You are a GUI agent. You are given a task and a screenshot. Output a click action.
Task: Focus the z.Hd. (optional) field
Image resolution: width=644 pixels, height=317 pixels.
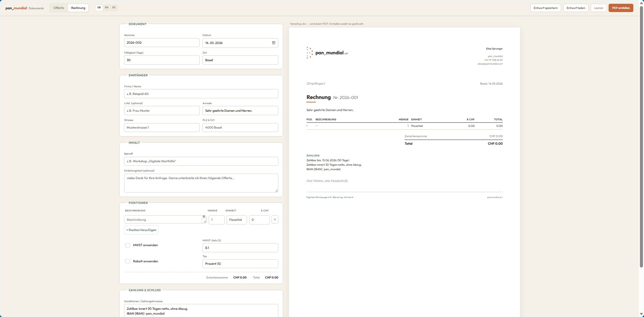tap(162, 111)
